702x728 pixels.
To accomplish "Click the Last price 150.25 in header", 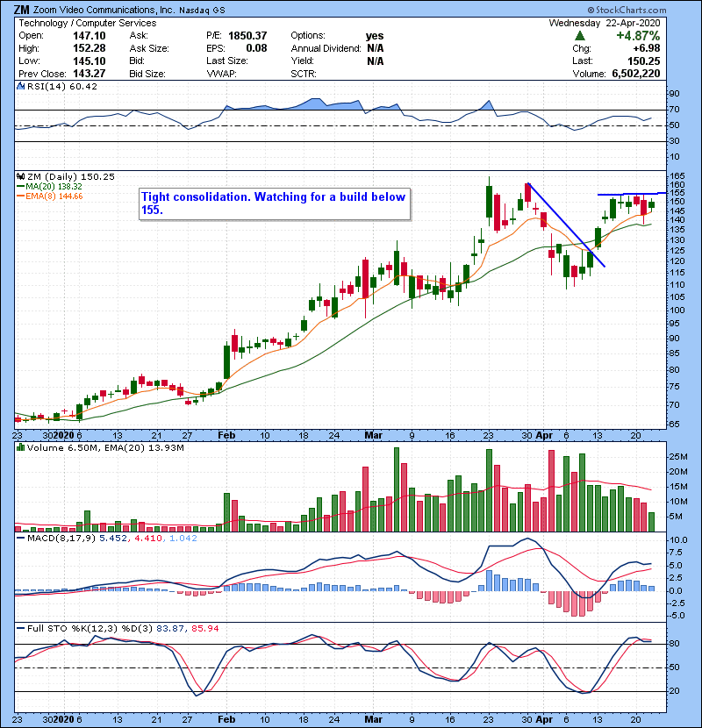I will pos(643,61).
